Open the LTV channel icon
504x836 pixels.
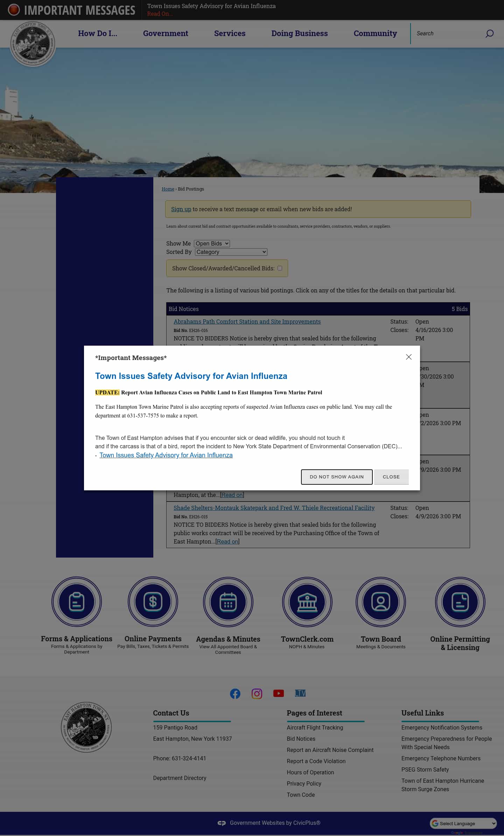300,693
